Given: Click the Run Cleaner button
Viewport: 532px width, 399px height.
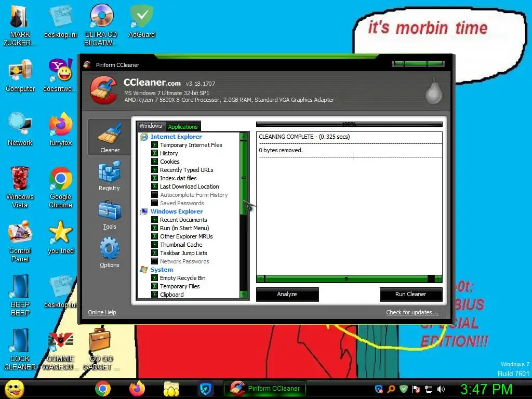Looking at the screenshot, I should point(410,294).
